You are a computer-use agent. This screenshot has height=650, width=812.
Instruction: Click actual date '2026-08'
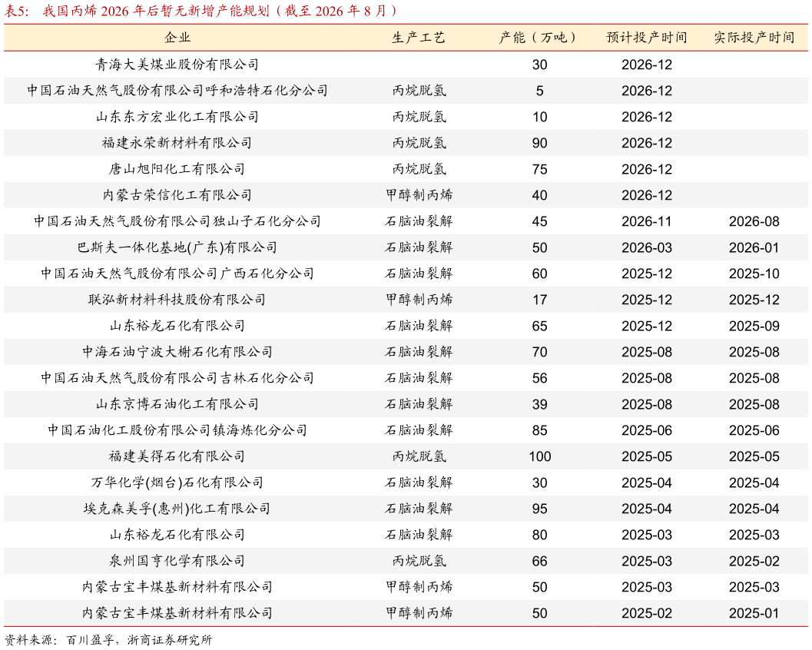[754, 221]
